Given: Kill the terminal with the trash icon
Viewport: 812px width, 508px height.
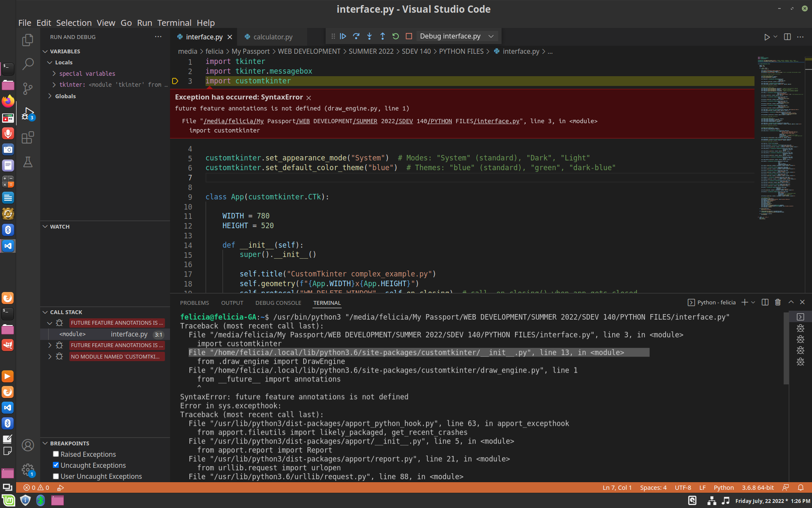Looking at the screenshot, I should (777, 302).
